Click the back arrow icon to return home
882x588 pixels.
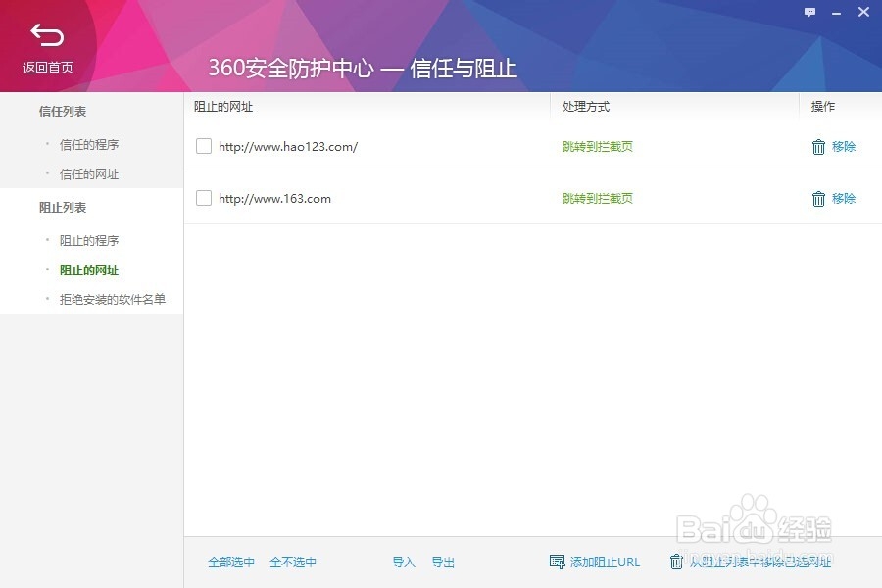(x=47, y=35)
